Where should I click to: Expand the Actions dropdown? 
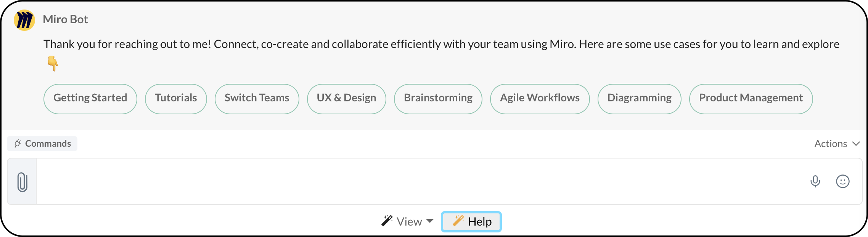(837, 144)
